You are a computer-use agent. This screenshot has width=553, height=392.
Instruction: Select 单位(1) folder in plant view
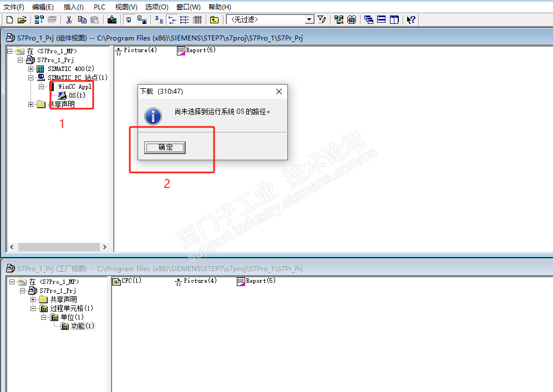[x=72, y=317]
